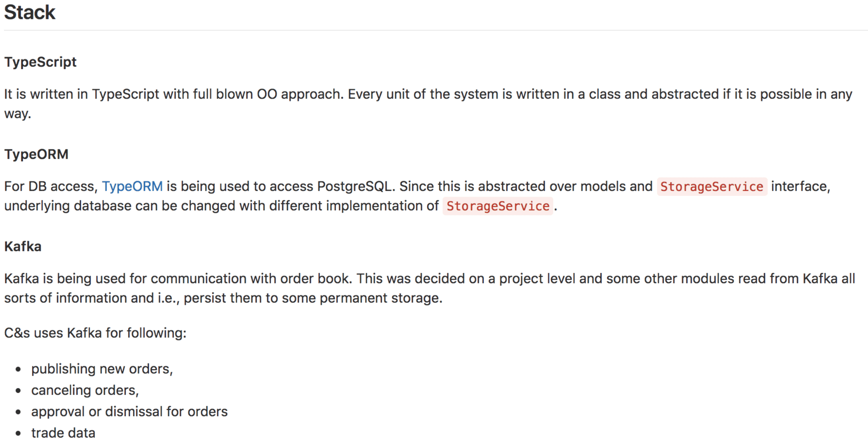Click the word "interface," after the StorageService tag
Viewport: 868px width, 448px height.
(800, 186)
